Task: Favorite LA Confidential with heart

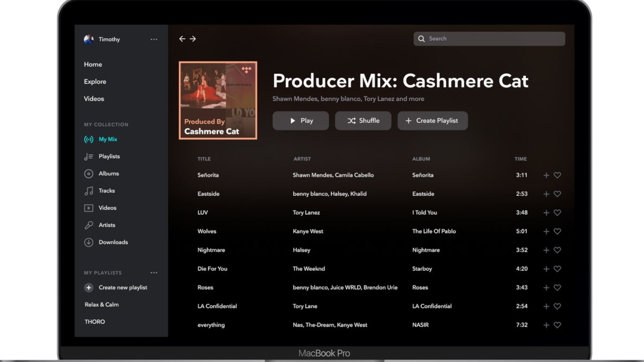Action: pyautogui.click(x=557, y=306)
